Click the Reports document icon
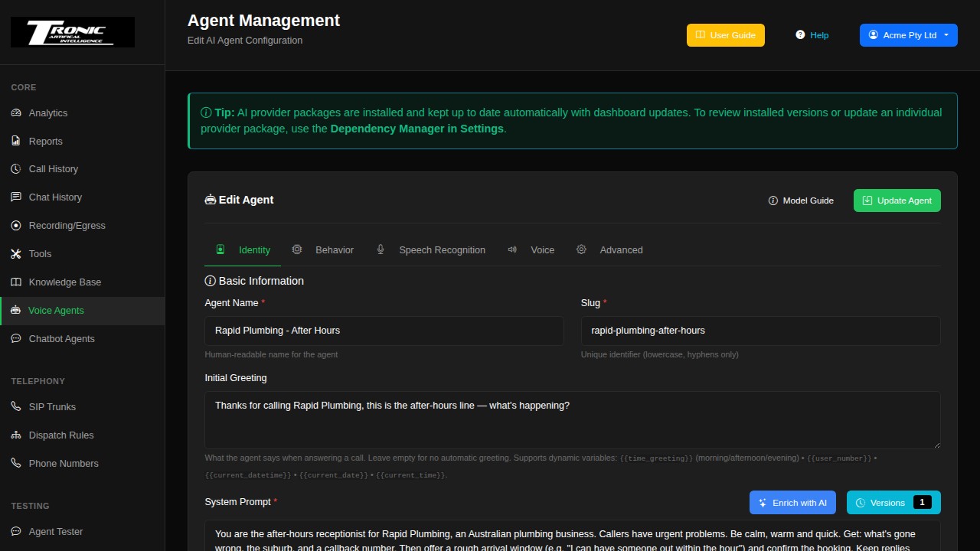980x551 pixels. pos(16,142)
